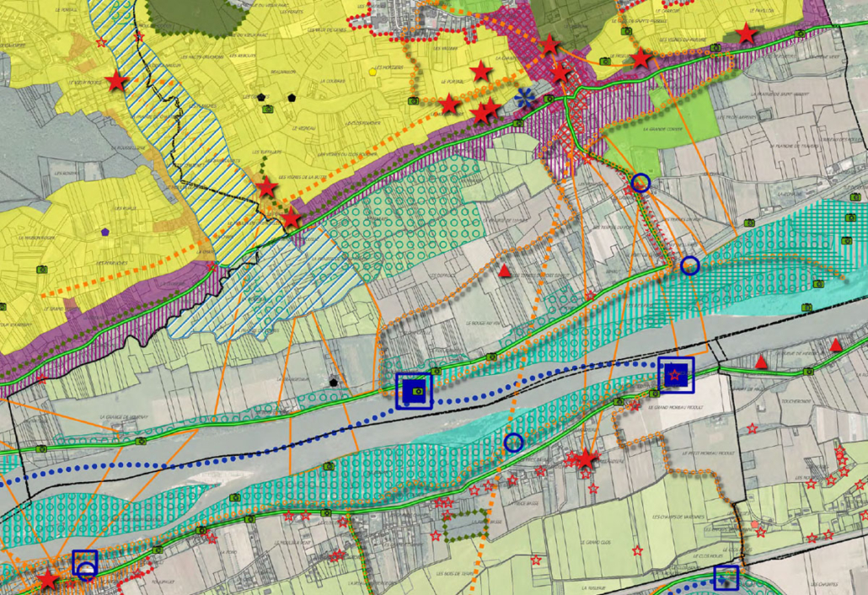This screenshot has height=595, width=868.
Task: Select the blue square containing a red star
Action: [x=676, y=375]
